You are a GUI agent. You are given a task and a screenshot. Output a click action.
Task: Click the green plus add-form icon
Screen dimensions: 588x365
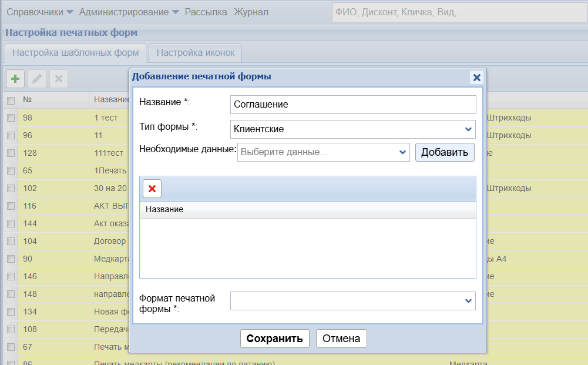15,79
